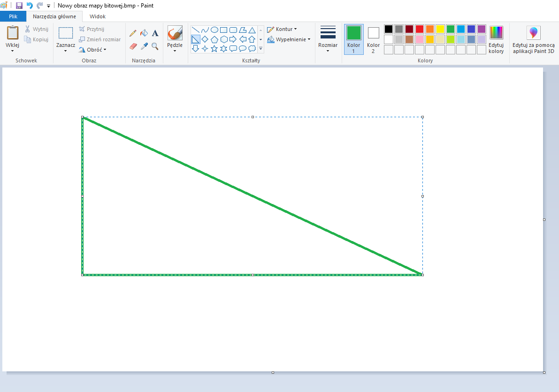Select the Fill with color bucket tool

pos(144,33)
